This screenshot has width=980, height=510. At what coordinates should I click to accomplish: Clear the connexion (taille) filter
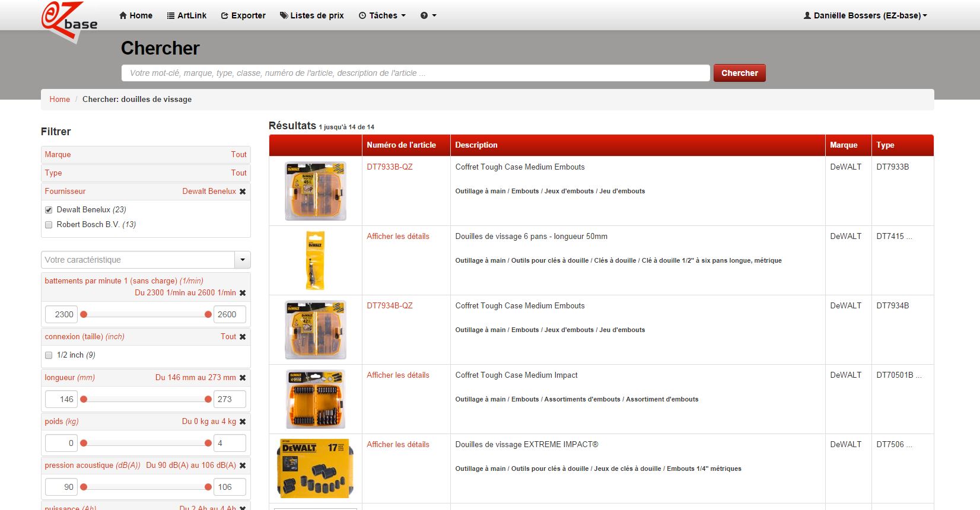242,337
